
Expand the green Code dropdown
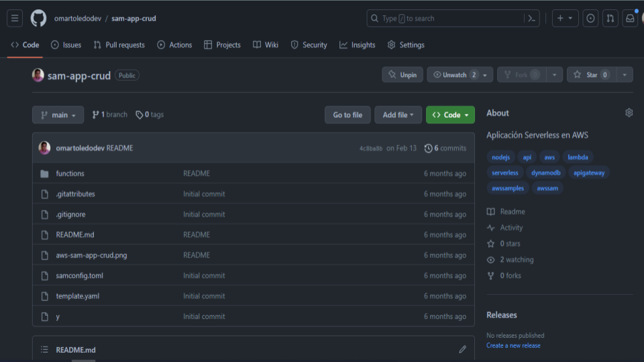pyautogui.click(x=450, y=115)
